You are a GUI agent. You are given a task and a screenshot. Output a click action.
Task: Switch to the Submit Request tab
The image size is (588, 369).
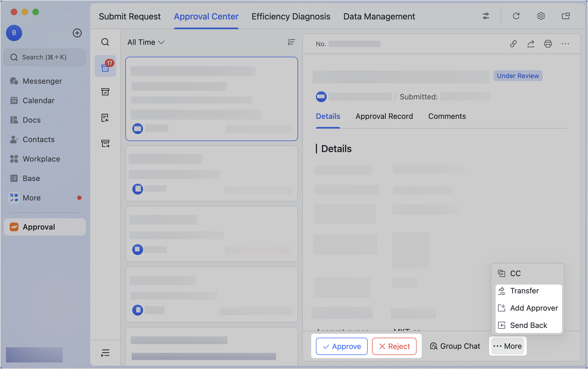pyautogui.click(x=130, y=16)
